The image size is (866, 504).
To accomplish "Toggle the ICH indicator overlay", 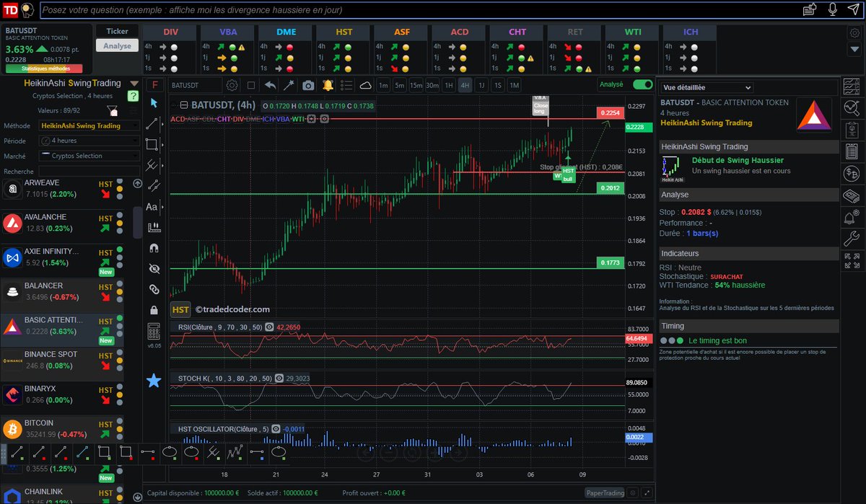I will (x=268, y=119).
